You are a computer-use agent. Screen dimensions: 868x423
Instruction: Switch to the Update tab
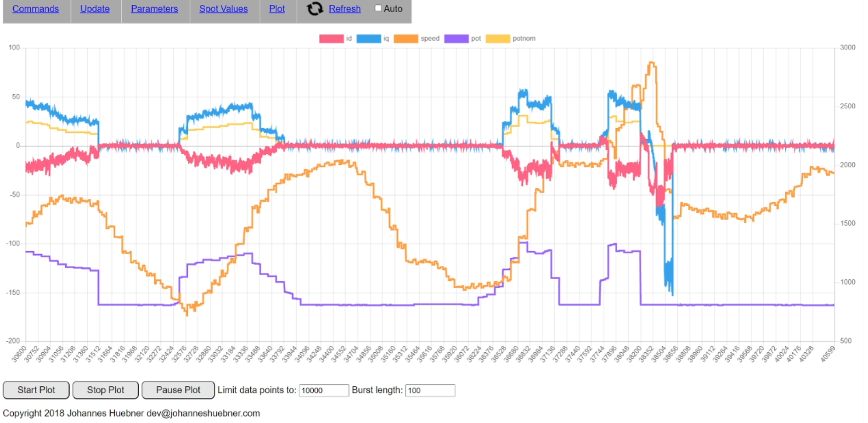95,9
